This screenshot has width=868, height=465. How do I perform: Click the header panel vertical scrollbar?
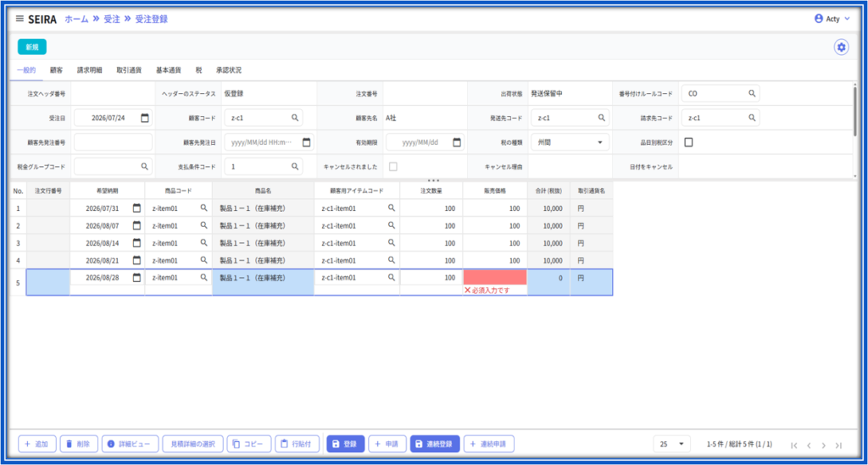[854, 111]
